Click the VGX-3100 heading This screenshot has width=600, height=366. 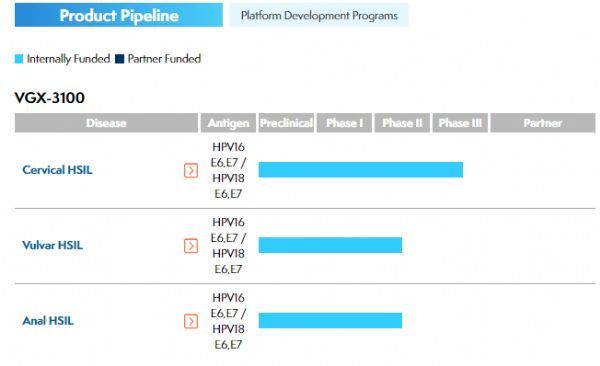pos(50,98)
